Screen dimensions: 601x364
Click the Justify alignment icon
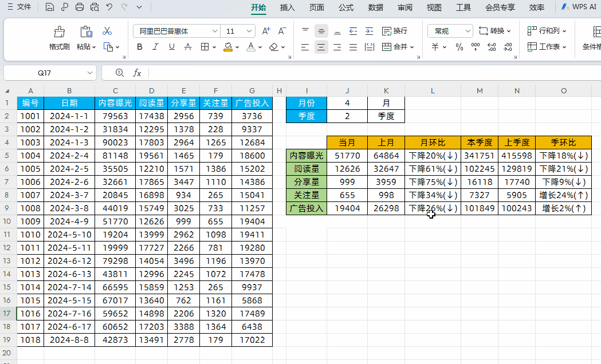[x=353, y=47]
